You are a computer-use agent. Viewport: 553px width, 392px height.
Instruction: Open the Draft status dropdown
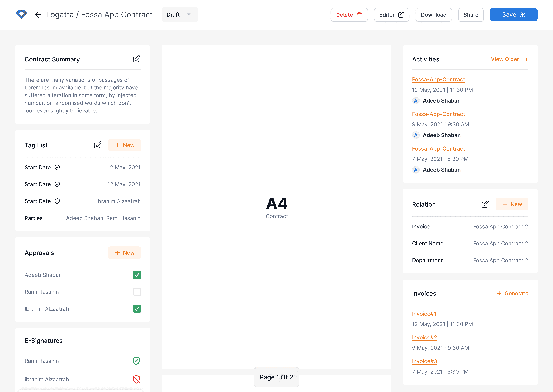[180, 15]
